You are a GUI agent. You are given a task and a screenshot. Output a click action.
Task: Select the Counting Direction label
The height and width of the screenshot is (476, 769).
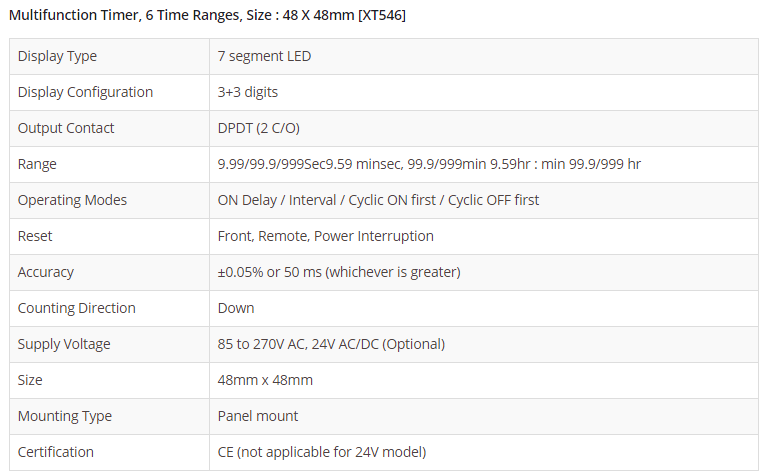76,308
